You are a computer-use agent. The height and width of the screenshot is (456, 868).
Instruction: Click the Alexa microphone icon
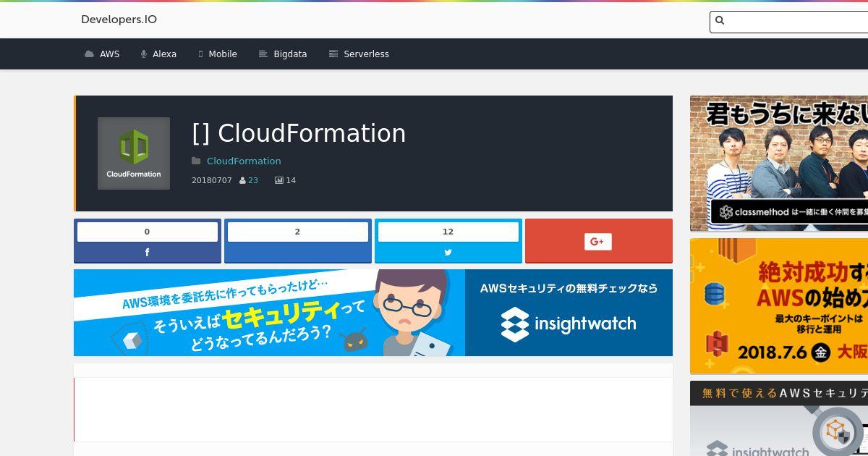click(144, 54)
